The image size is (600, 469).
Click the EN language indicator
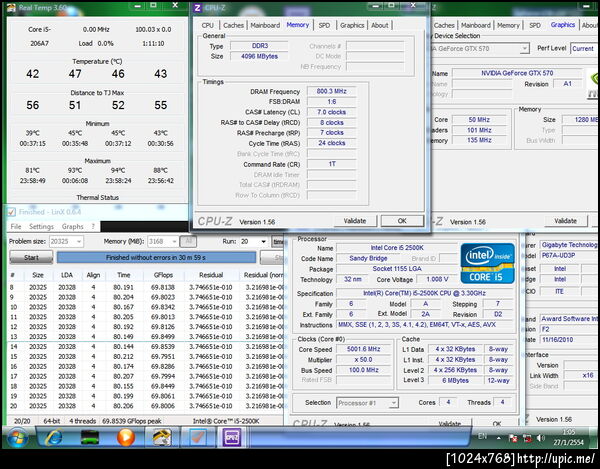pyautogui.click(x=483, y=436)
